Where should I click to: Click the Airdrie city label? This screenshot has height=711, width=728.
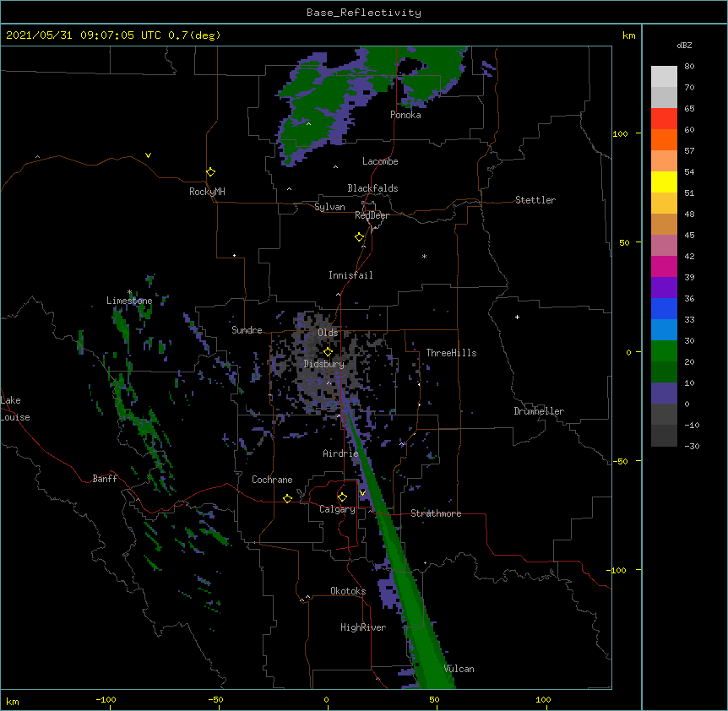coord(340,453)
